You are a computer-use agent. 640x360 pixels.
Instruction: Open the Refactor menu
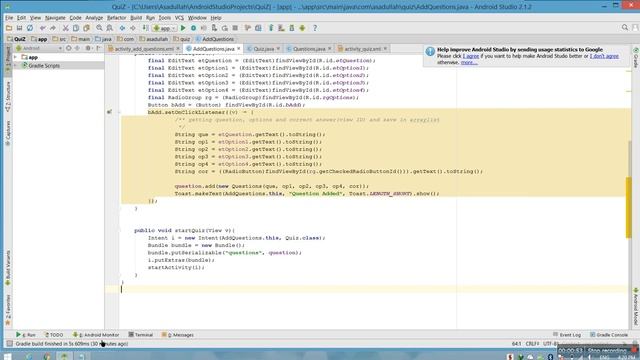116,18
